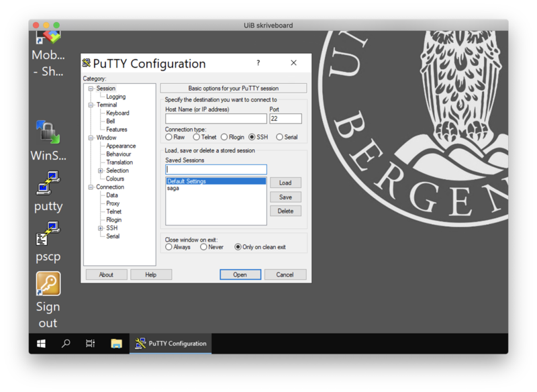Open the putty desktop shortcut
537x392 pixels.
coord(48,183)
